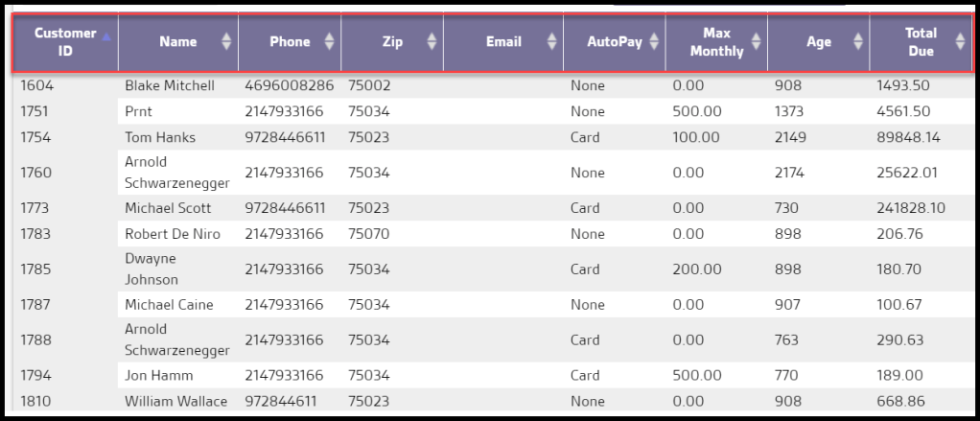Select Blake Mitchell's phone number 4696008286
Screen dimensions: 980x421
click(x=289, y=85)
